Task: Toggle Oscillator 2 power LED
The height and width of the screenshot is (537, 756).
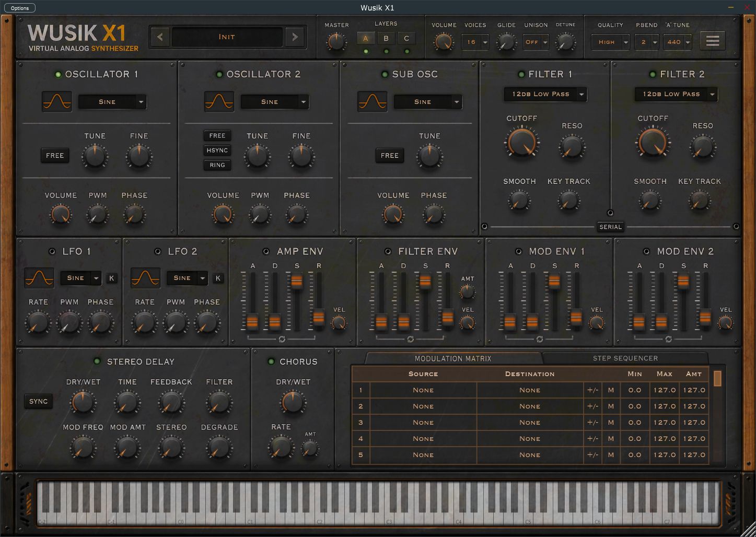Action: (x=220, y=74)
